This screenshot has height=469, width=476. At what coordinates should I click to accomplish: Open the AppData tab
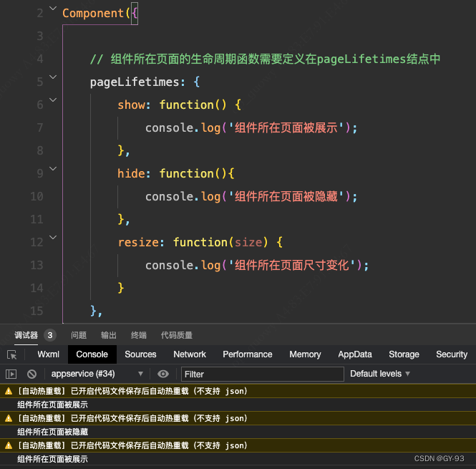(355, 354)
